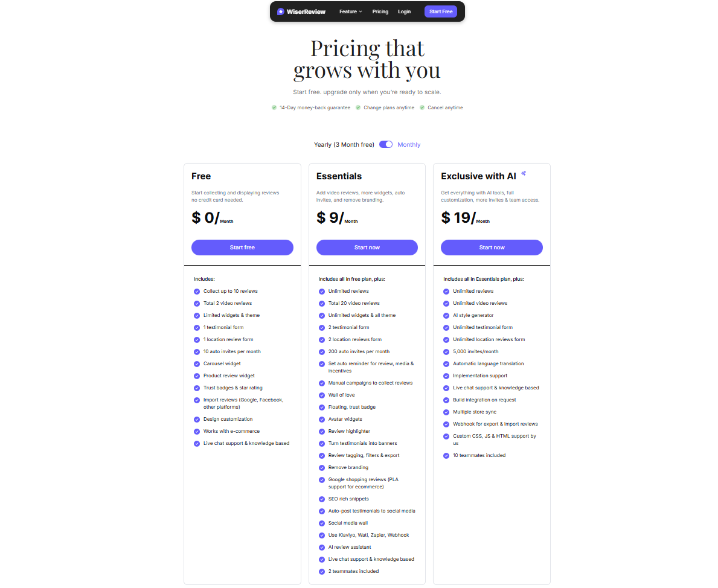Open the Feature menu chevron
The image size is (718, 588).
click(x=361, y=11)
